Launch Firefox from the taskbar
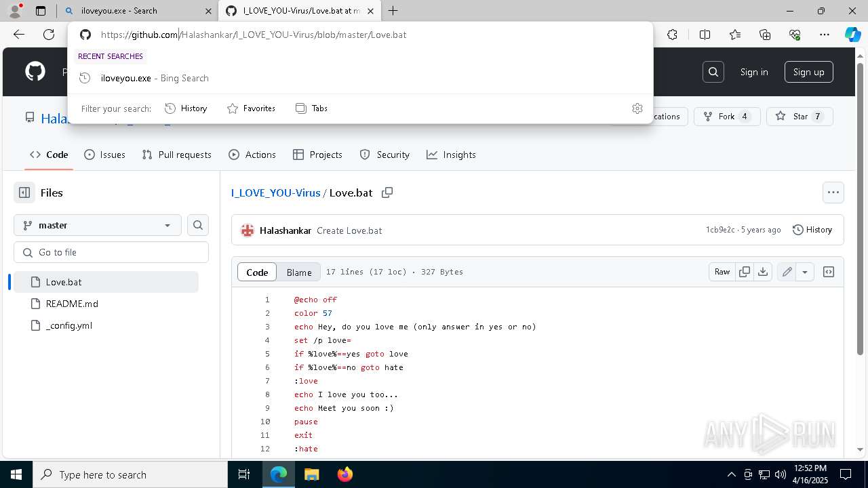This screenshot has height=488, width=868. pyautogui.click(x=345, y=474)
